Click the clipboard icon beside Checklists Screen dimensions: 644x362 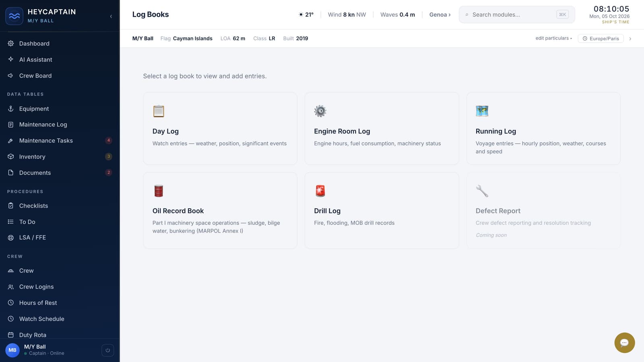11,206
